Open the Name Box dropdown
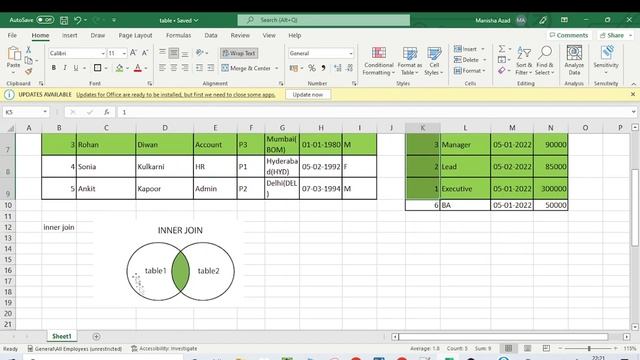Screen dimensions: 640x360 click(x=44, y=112)
